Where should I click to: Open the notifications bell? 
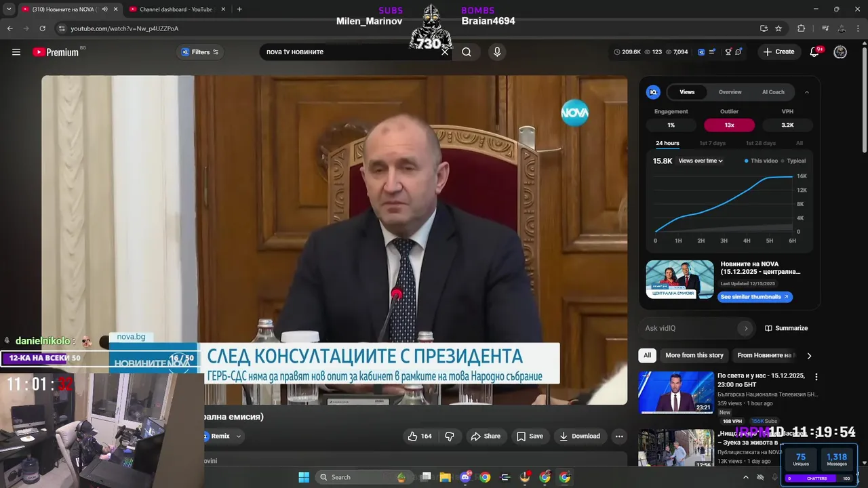[x=815, y=52]
